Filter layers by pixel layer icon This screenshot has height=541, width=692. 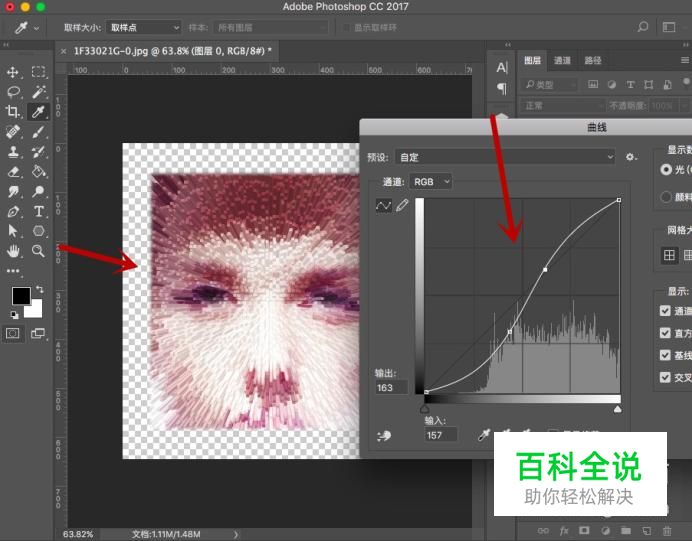click(x=593, y=84)
